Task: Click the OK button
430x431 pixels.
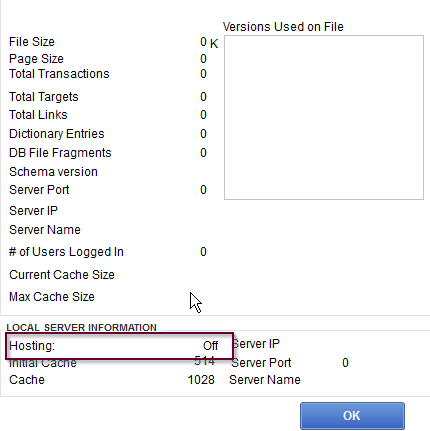Action: pos(352,416)
